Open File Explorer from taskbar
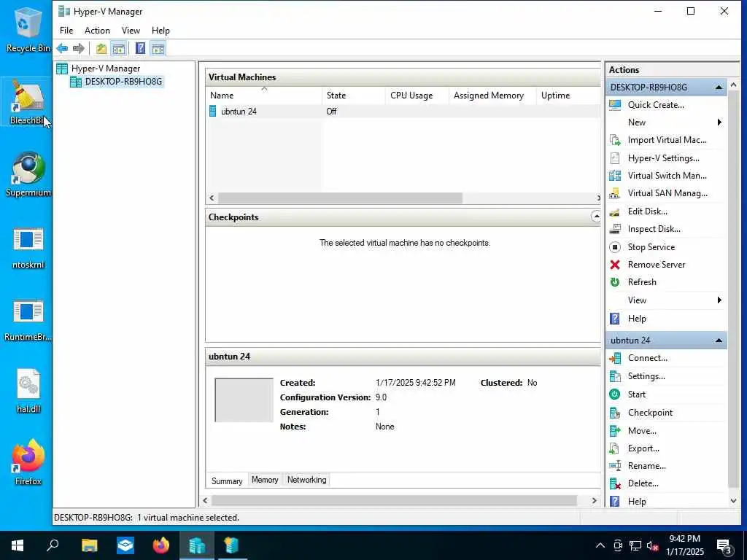747x560 pixels. [89, 545]
